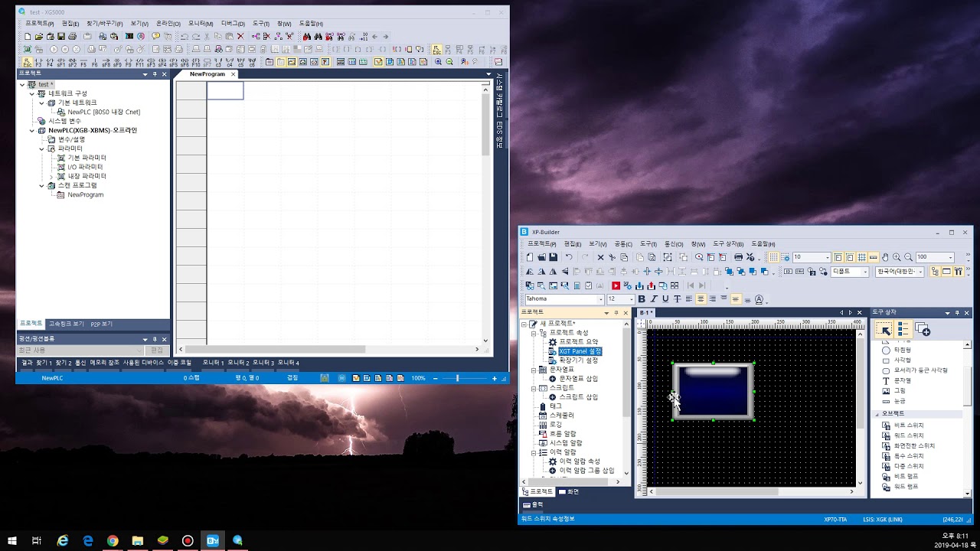Image resolution: width=980 pixels, height=551 pixels.
Task: Click the selected ladder cell in NewProgram
Action: [225, 90]
